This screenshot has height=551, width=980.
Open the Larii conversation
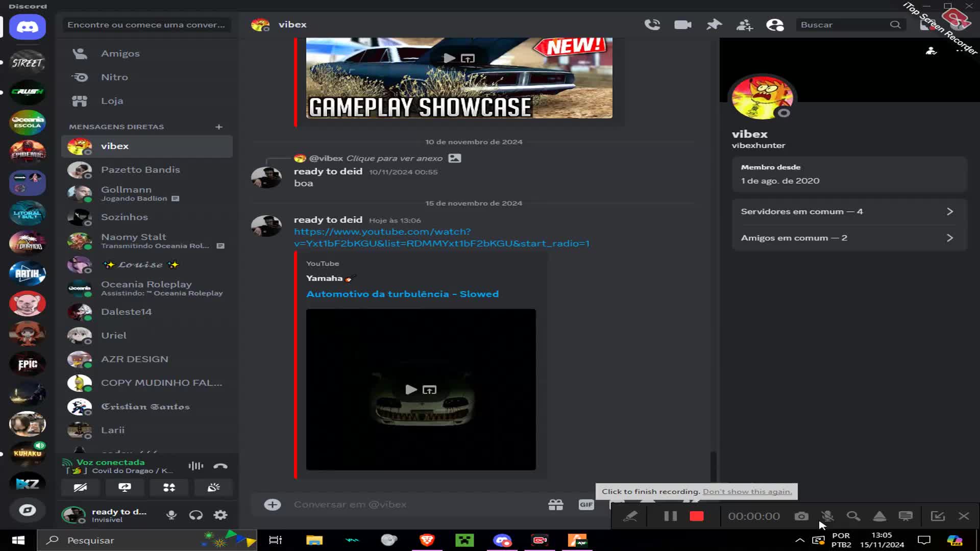(147, 431)
